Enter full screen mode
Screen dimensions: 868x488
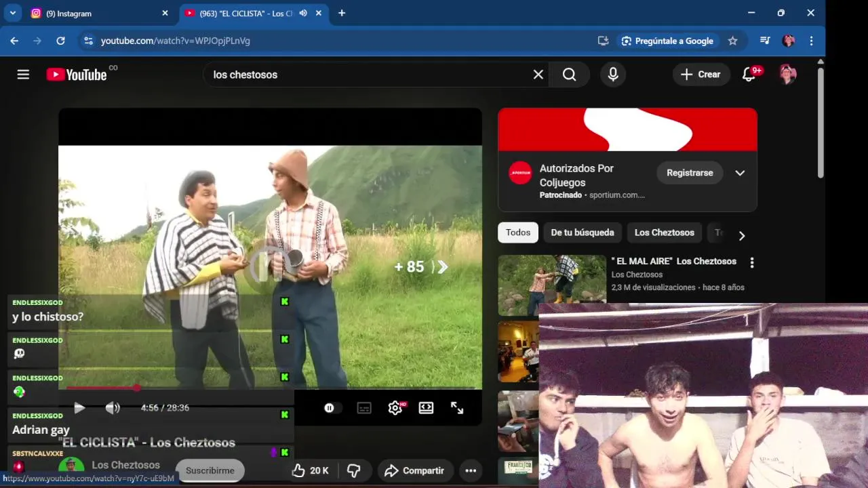[457, 408]
